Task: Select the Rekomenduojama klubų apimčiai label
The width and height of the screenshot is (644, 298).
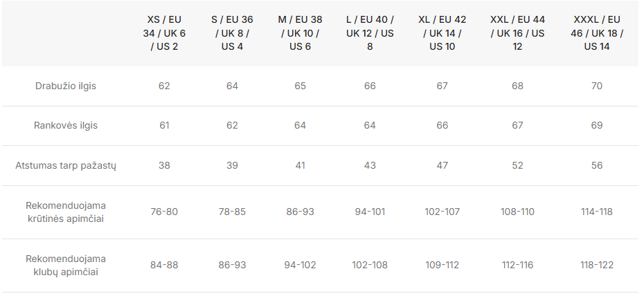Action: pos(66,266)
